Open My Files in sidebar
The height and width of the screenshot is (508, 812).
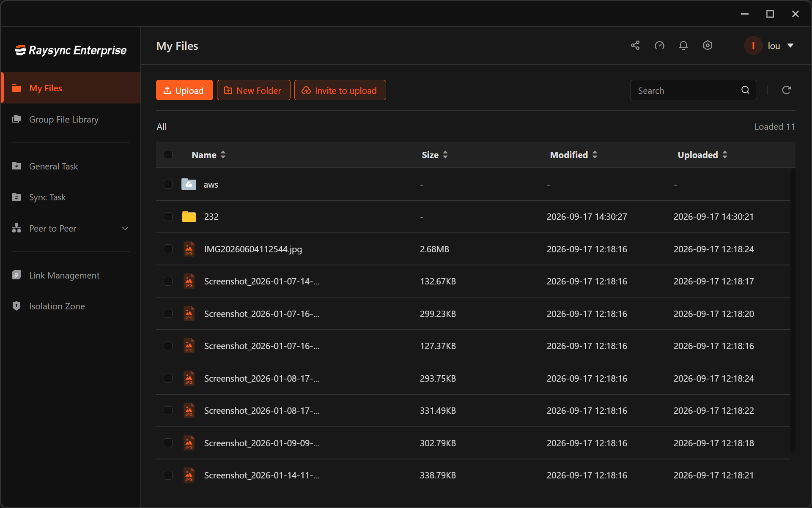coord(71,88)
